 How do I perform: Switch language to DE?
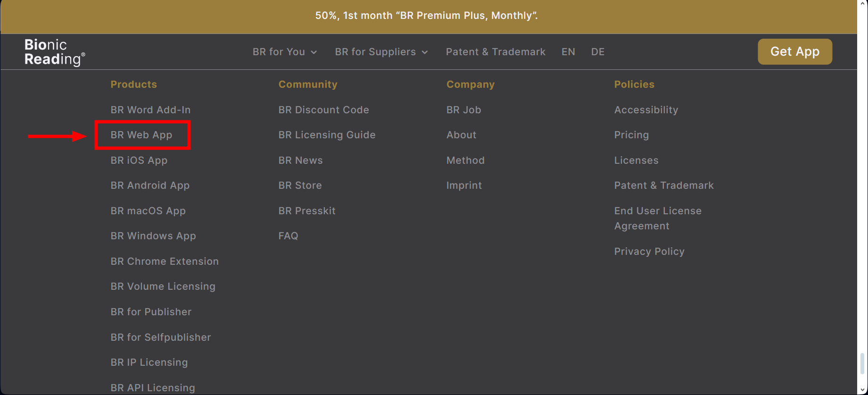(597, 52)
